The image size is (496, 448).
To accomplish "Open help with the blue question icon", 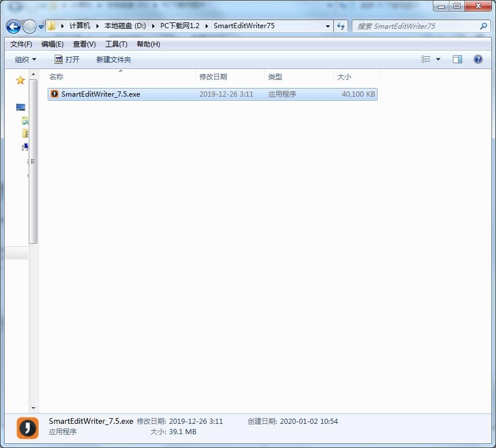I will coord(478,59).
